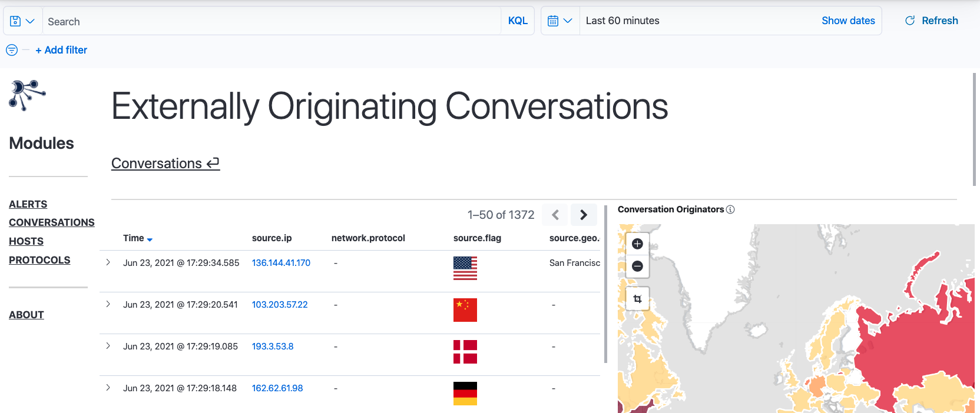The width and height of the screenshot is (980, 413).
Task: Open the Conversations return link
Action: pyautogui.click(x=165, y=164)
